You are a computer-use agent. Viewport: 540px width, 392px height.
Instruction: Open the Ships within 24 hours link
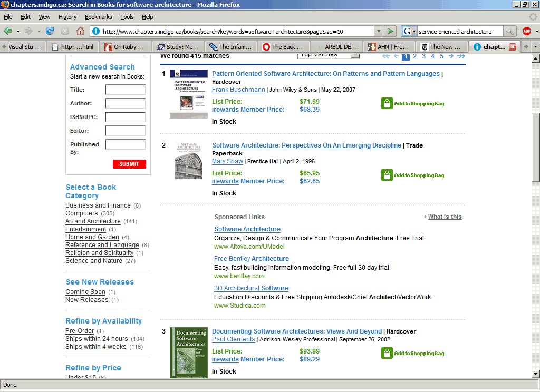point(97,339)
